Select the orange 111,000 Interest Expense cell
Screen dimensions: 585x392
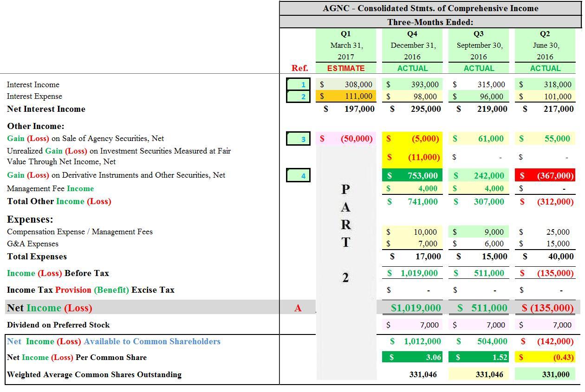(x=346, y=96)
